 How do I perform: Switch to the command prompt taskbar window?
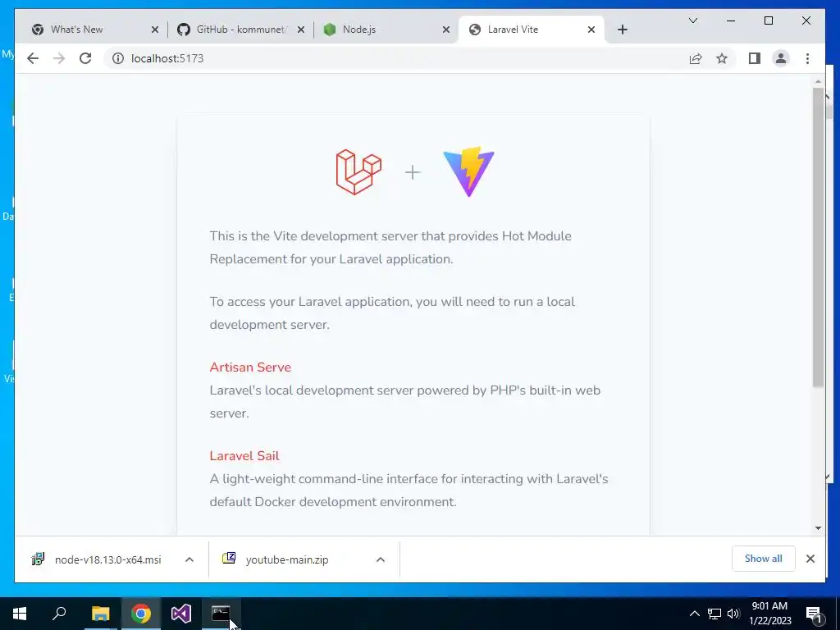(x=221, y=614)
